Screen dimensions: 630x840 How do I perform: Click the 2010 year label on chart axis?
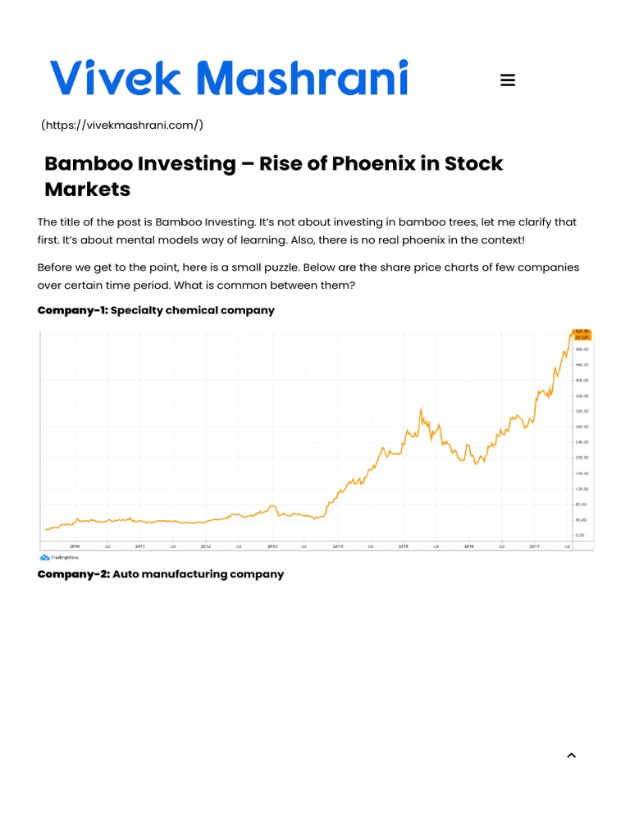74,546
